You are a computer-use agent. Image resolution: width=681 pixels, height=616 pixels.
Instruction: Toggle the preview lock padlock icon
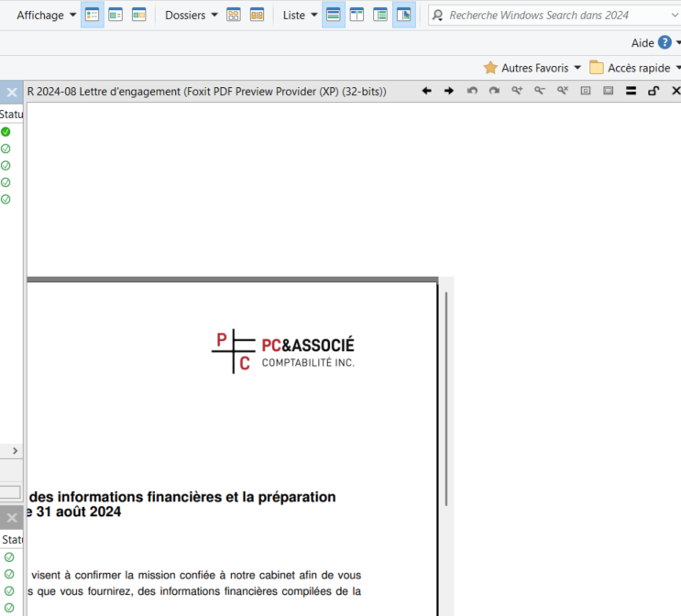[654, 91]
